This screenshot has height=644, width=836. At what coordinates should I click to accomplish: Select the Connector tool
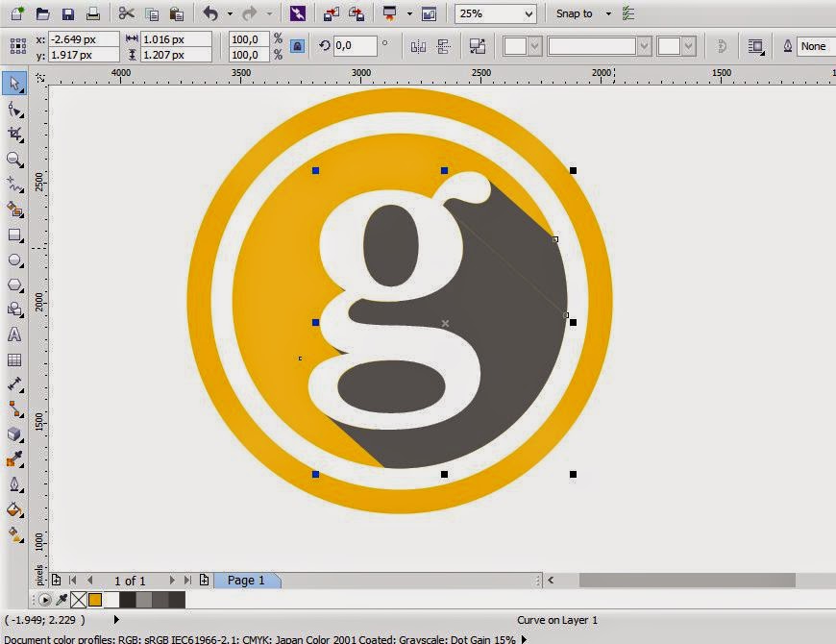coord(15,409)
